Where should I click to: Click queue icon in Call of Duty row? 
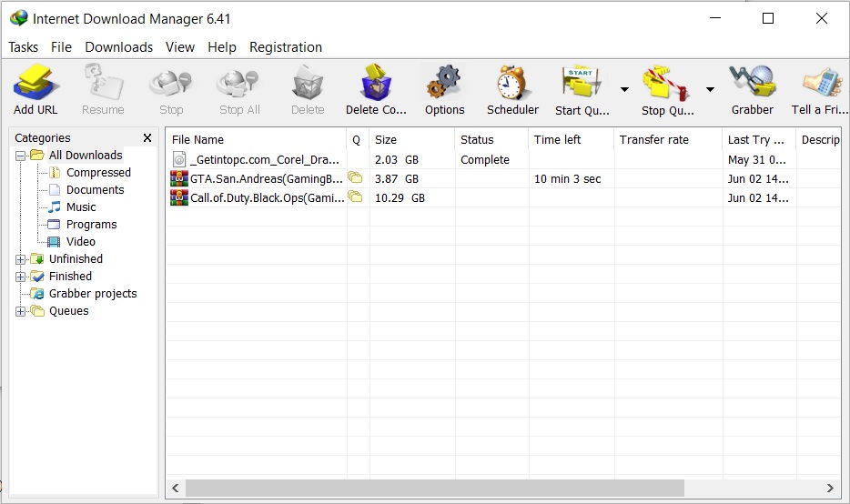(355, 197)
